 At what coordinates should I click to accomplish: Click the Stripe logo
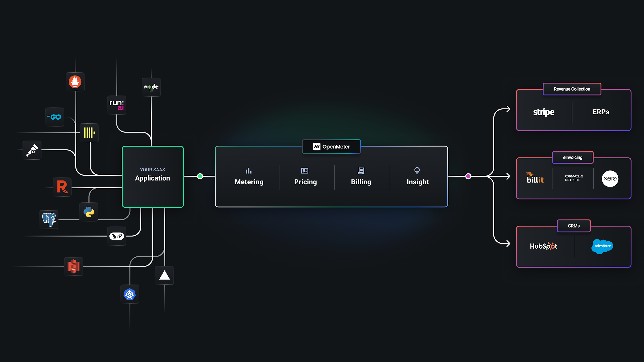pyautogui.click(x=544, y=112)
